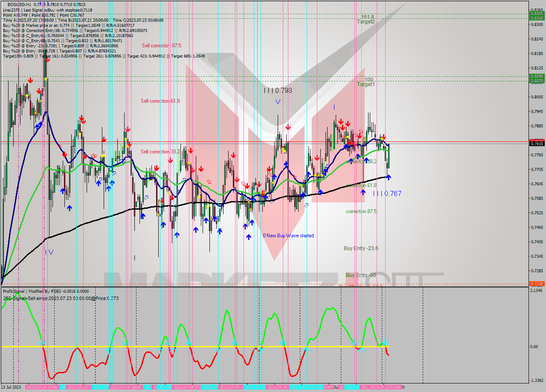
Task: Click the 0.00 indicator scale value
Action: pos(534,346)
